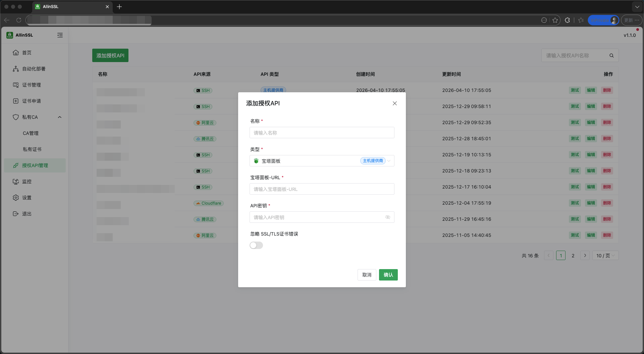Click 退出 to log out
Screen dimensions: 644x354
(35, 214)
